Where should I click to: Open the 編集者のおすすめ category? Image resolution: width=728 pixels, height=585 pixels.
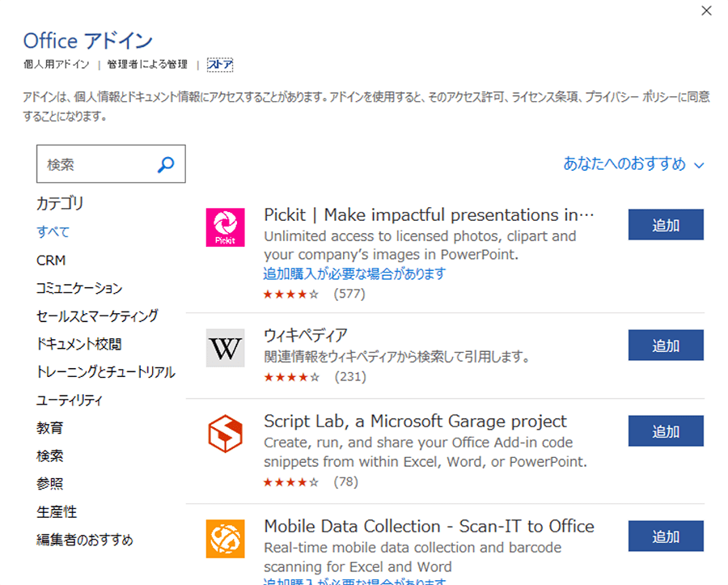(84, 540)
